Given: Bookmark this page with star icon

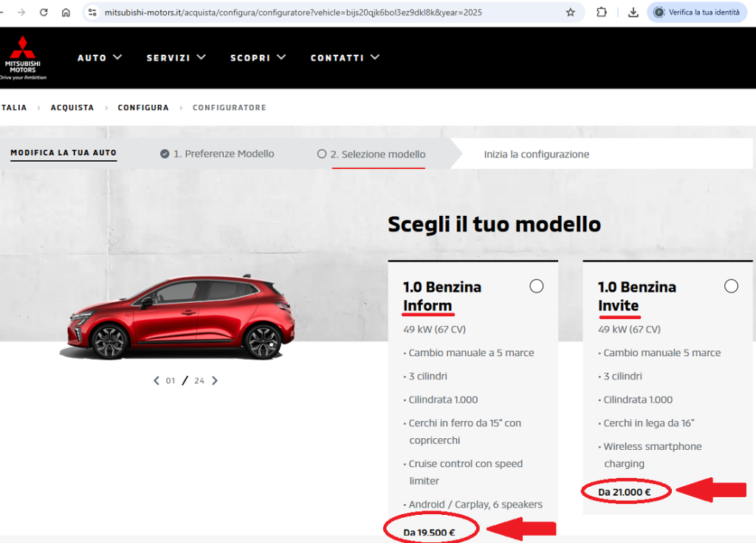Looking at the screenshot, I should (571, 13).
